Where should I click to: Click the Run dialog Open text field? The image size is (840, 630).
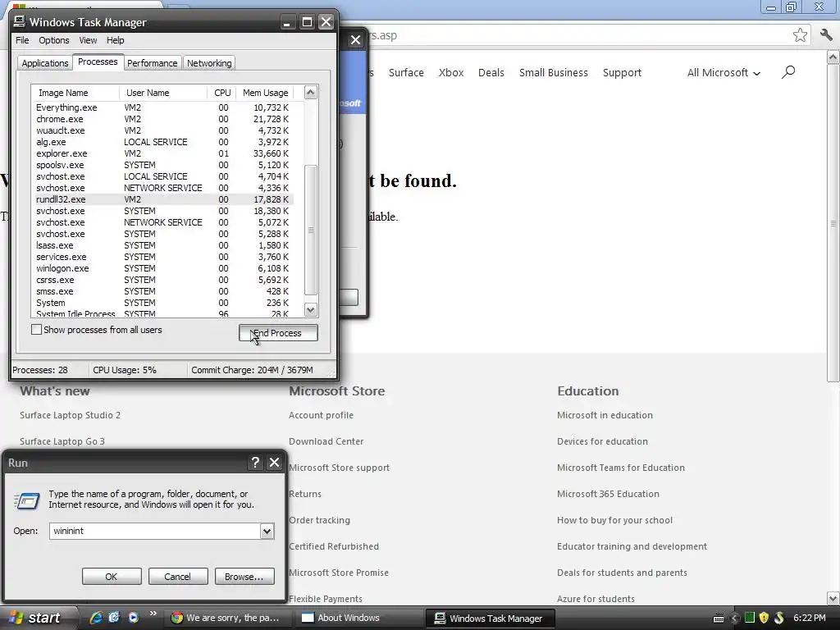tap(155, 531)
